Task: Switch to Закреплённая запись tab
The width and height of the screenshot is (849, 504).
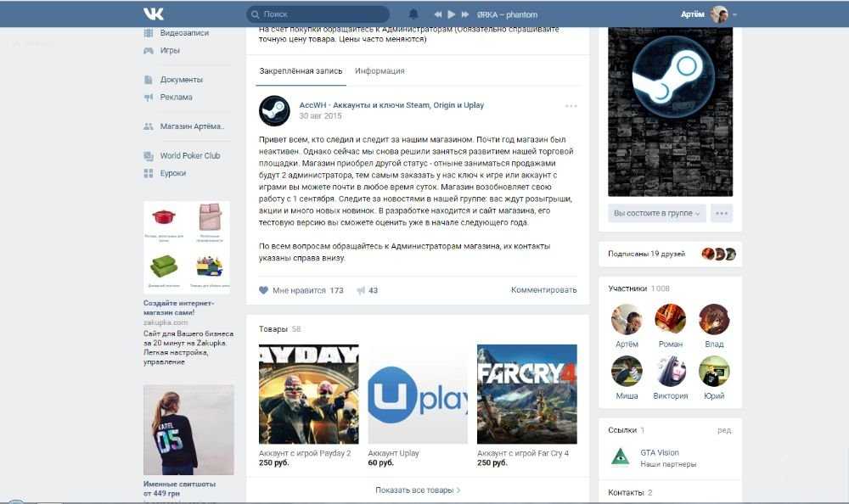Action: click(301, 71)
